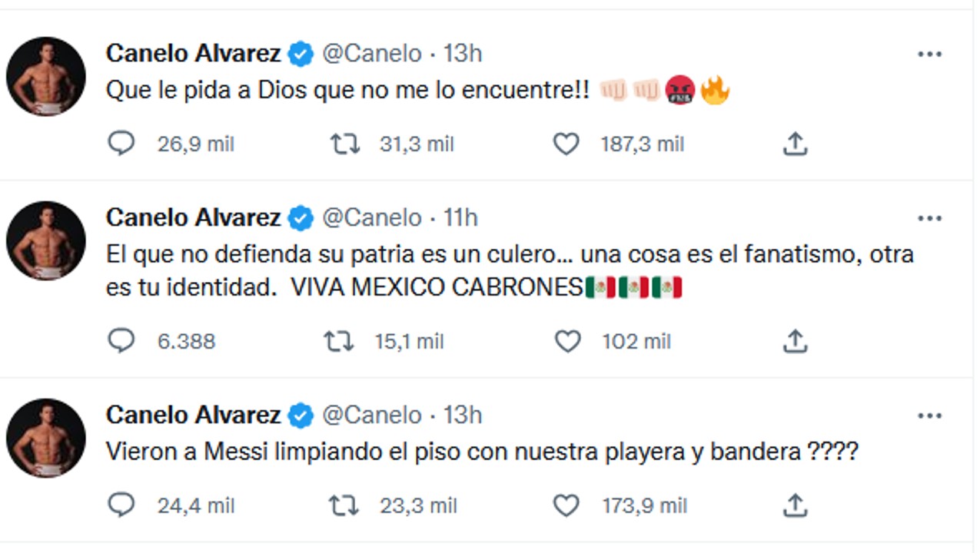Screen dimensions: 980x553
Task: Retweet the 'VIVA MEXICO CABRONES' tweet
Action: pyautogui.click(x=339, y=341)
